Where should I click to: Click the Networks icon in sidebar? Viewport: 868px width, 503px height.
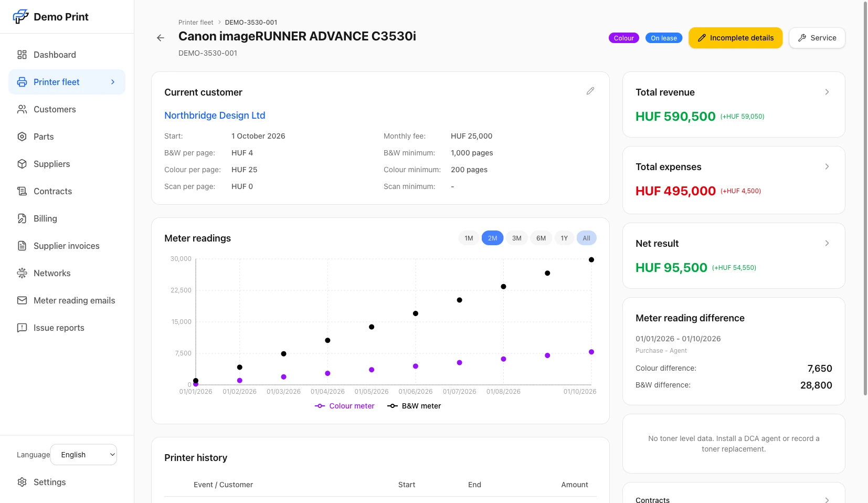coord(22,273)
